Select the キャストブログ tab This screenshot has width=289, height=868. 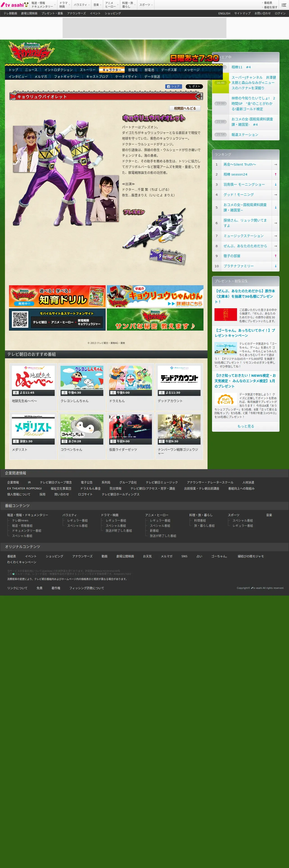pos(97,76)
